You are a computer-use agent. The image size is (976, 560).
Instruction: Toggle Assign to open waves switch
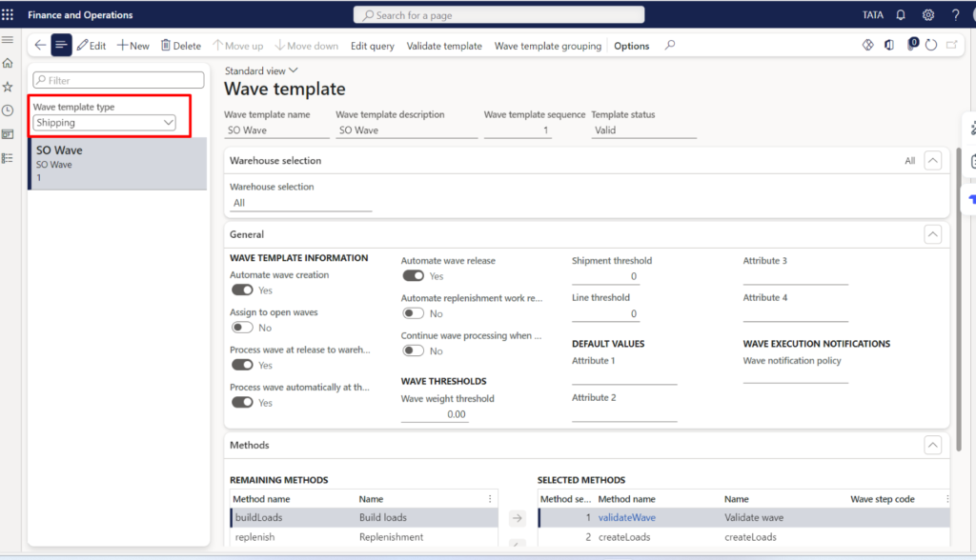pyautogui.click(x=242, y=328)
